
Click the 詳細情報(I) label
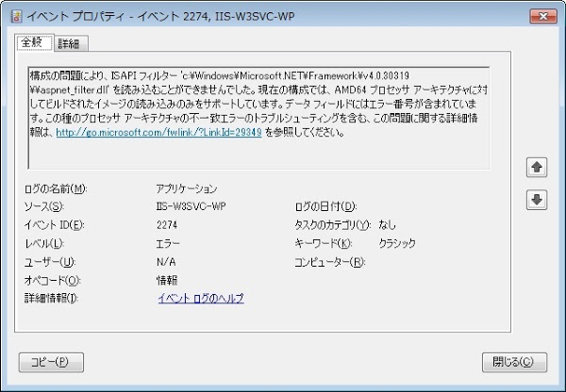coord(51,298)
